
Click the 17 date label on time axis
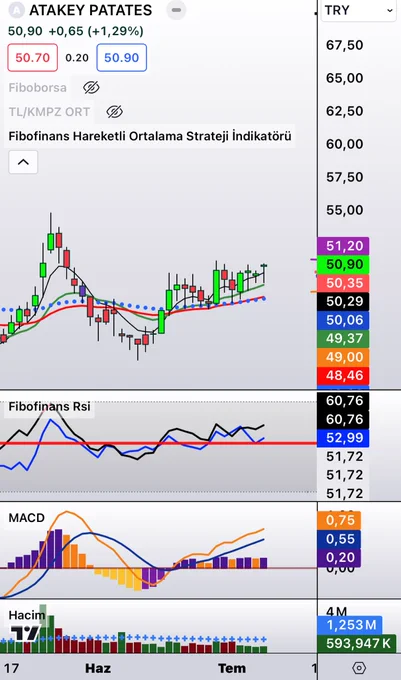pos(11,668)
